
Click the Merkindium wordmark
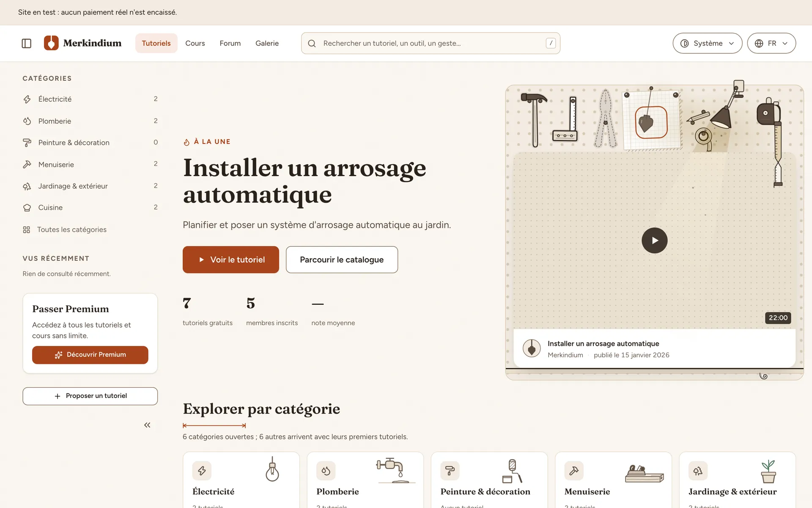click(92, 43)
